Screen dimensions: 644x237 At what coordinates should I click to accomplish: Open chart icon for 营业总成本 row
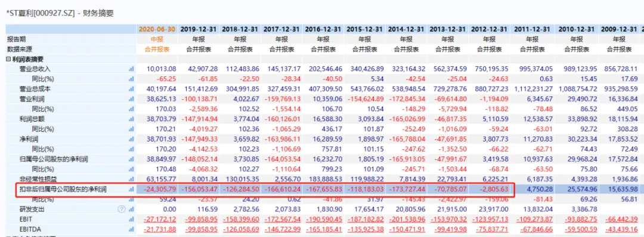[131, 89]
